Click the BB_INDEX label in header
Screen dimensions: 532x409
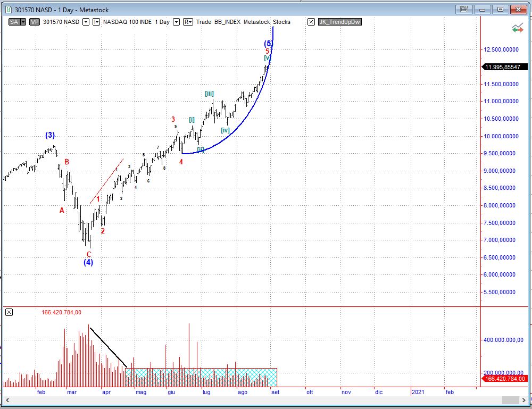tap(228, 22)
